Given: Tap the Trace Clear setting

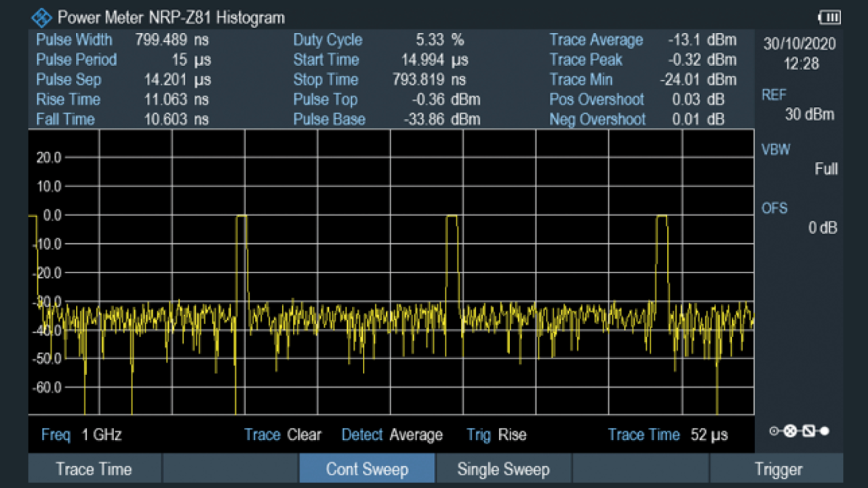Looking at the screenshot, I should click(283, 435).
